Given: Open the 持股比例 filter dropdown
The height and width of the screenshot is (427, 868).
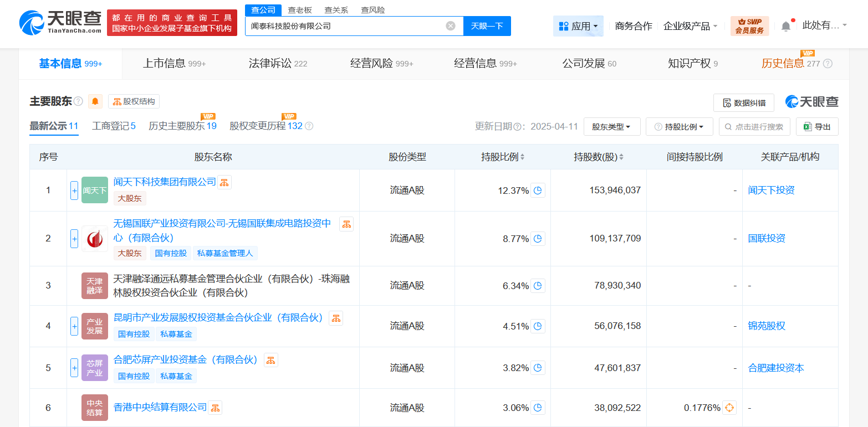Looking at the screenshot, I should 679,126.
